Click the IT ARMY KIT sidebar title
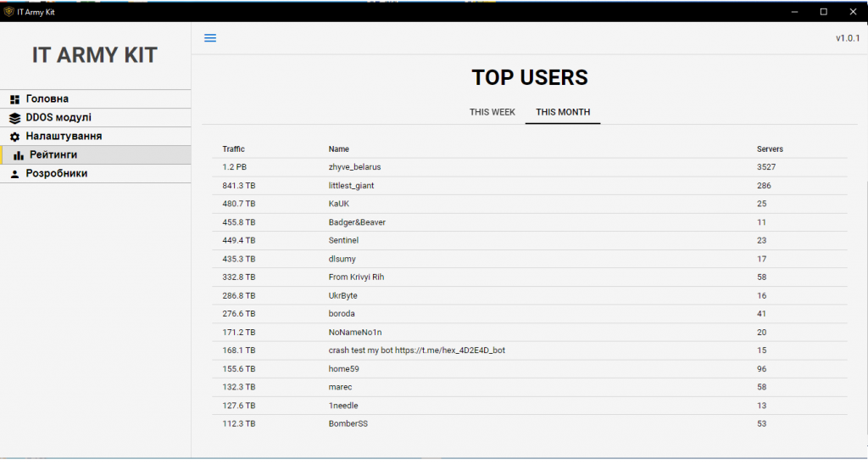This screenshot has width=868, height=465. click(95, 55)
